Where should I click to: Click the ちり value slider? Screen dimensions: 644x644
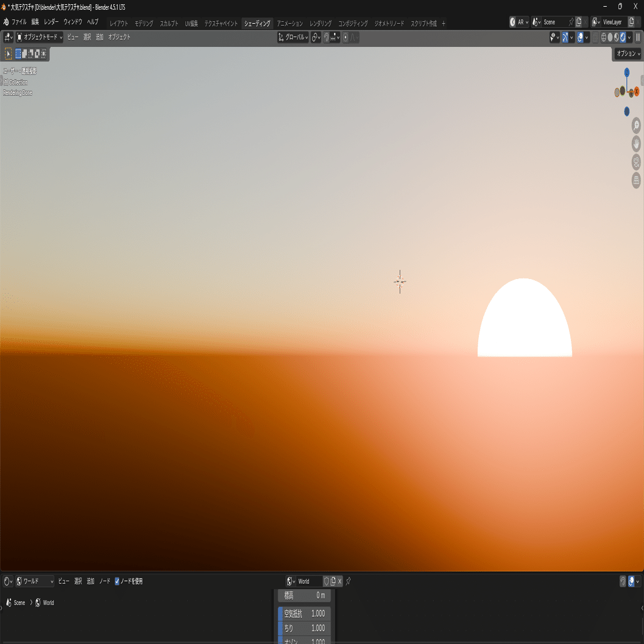(305, 628)
